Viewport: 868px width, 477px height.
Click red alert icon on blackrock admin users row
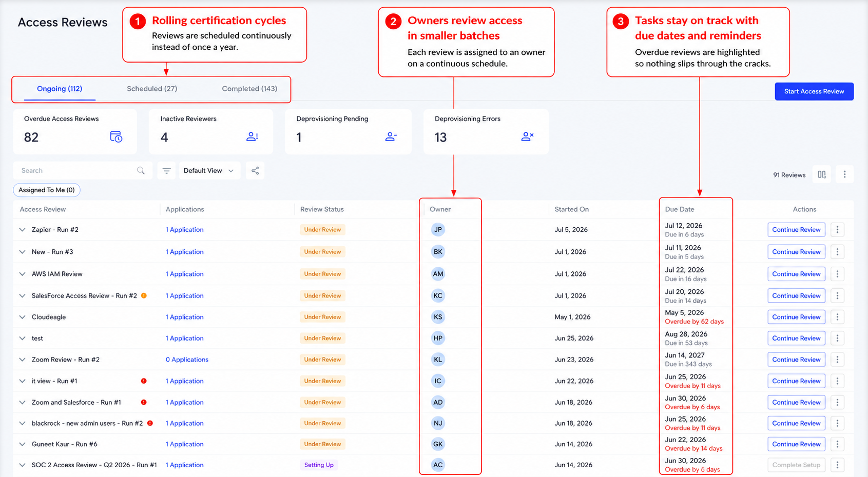[150, 423]
